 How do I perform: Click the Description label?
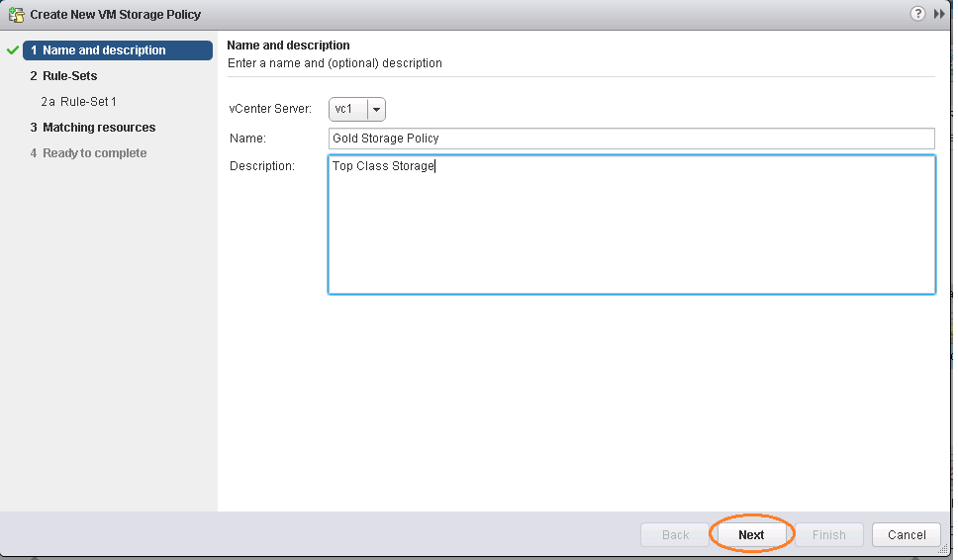pyautogui.click(x=262, y=166)
